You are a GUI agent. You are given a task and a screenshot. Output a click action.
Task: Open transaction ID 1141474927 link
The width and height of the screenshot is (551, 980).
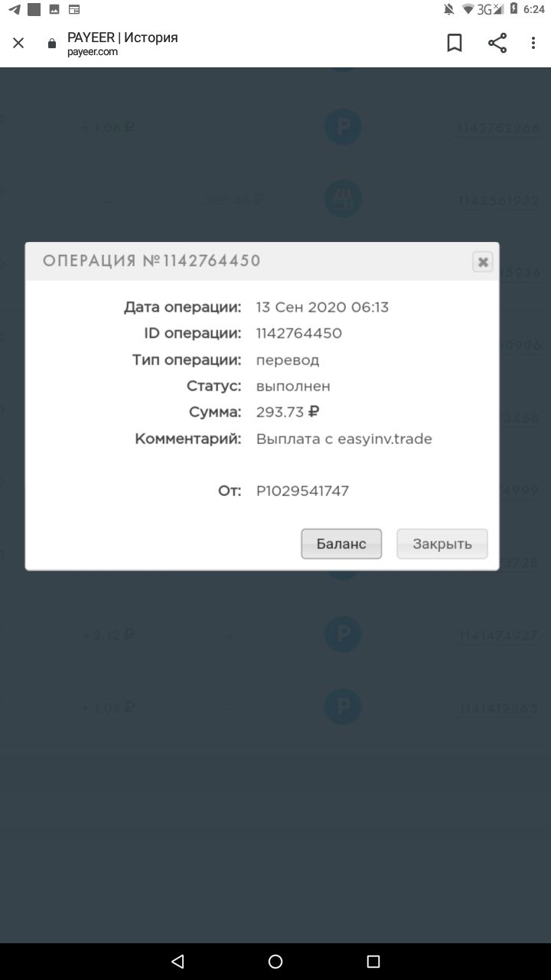[x=498, y=635]
